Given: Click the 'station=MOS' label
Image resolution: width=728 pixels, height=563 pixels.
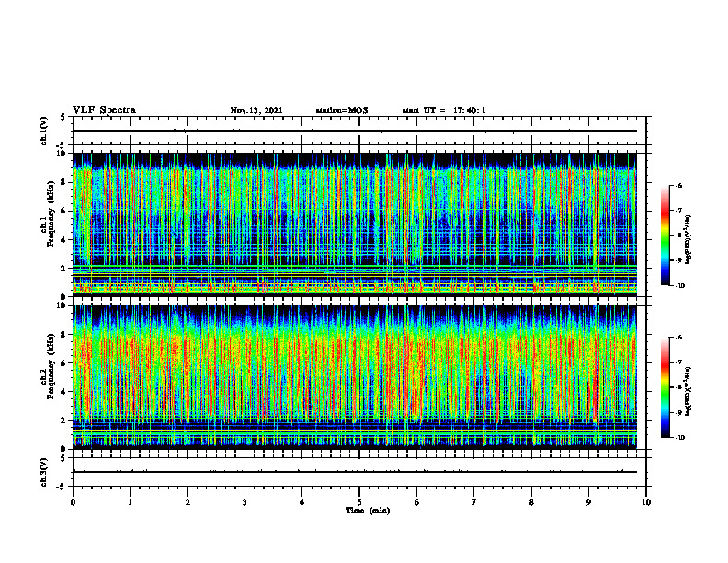Looking at the screenshot, I should click(342, 110).
